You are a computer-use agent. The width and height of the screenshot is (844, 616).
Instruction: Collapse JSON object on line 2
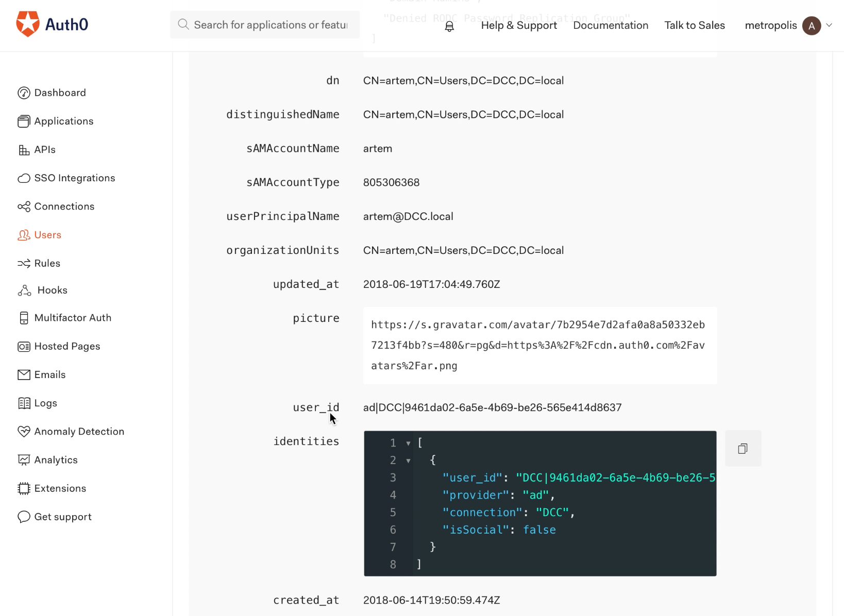[408, 460]
